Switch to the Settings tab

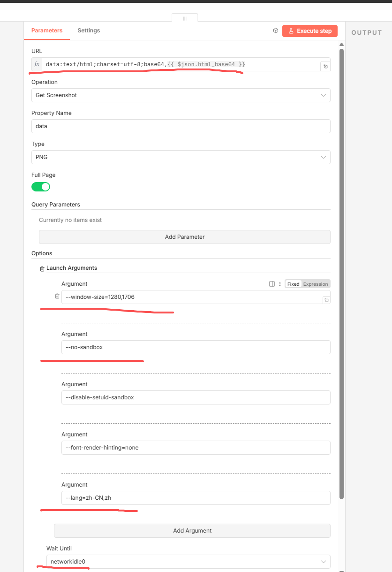[89, 31]
